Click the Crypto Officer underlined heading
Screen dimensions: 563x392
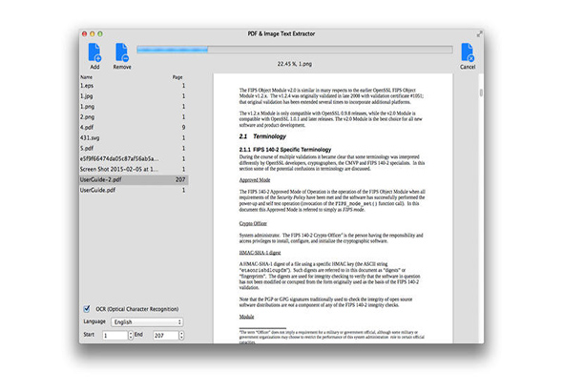pos(253,223)
